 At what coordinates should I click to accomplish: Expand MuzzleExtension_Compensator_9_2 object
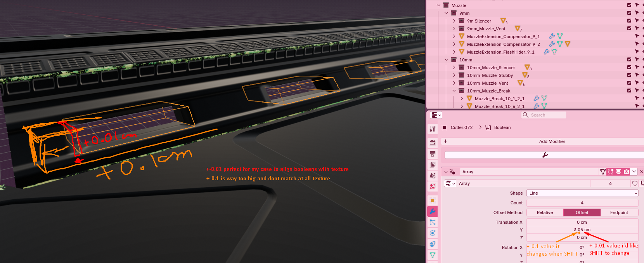(454, 44)
